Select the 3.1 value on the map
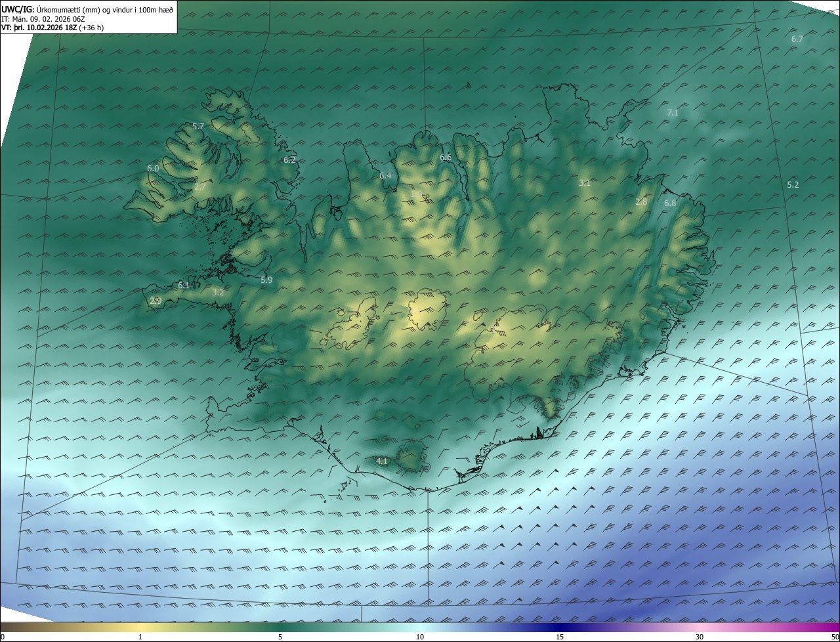The width and height of the screenshot is (840, 642). (585, 183)
